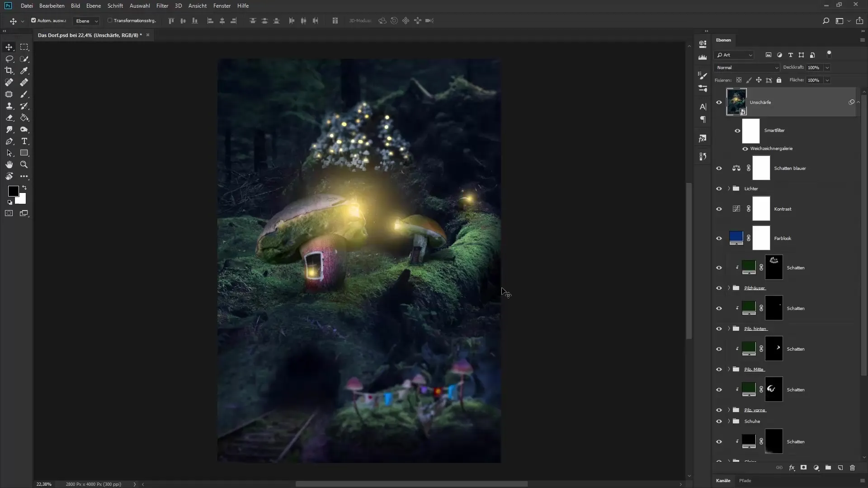This screenshot has height=488, width=868.
Task: Select the Crop tool
Action: (x=9, y=70)
